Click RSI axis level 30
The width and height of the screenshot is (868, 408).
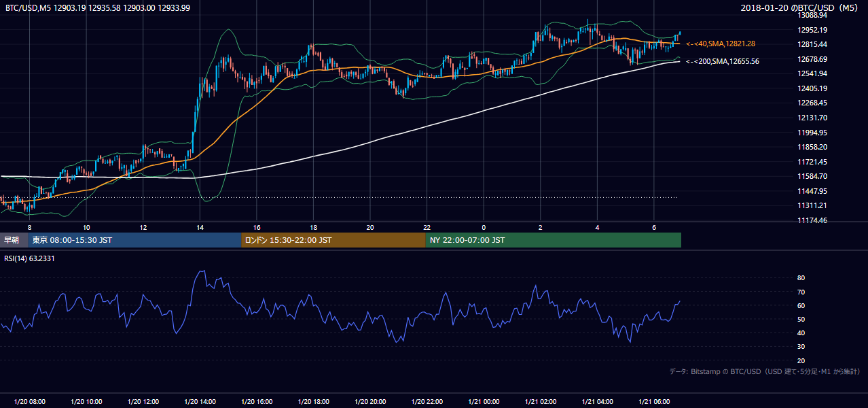801,347
